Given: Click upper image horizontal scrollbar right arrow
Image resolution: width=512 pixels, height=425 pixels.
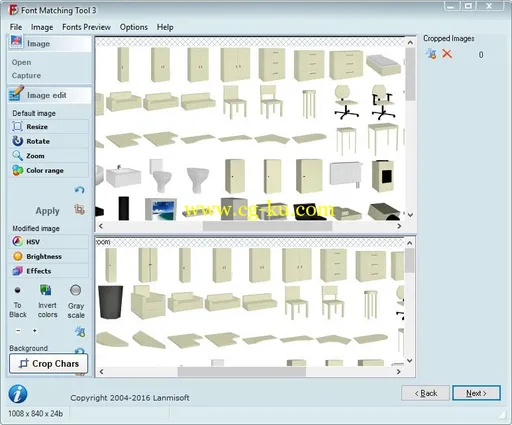Looking at the screenshot, I should click(399, 226).
